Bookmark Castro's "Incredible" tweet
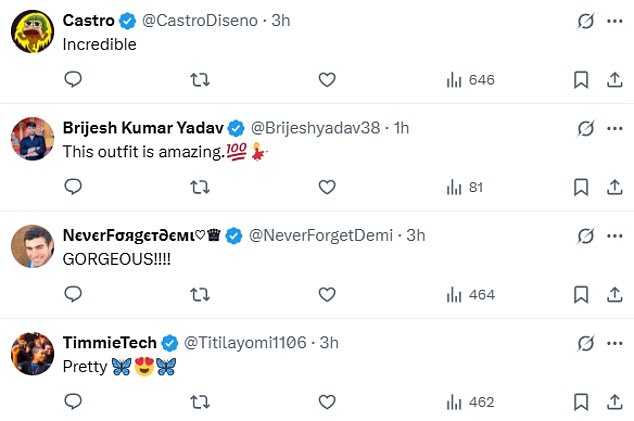Screen dimensions: 634x421 click(580, 80)
